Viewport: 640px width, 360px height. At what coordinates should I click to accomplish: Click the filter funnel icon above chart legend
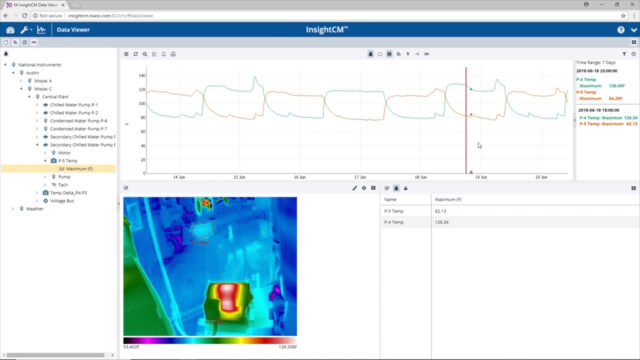(x=624, y=54)
